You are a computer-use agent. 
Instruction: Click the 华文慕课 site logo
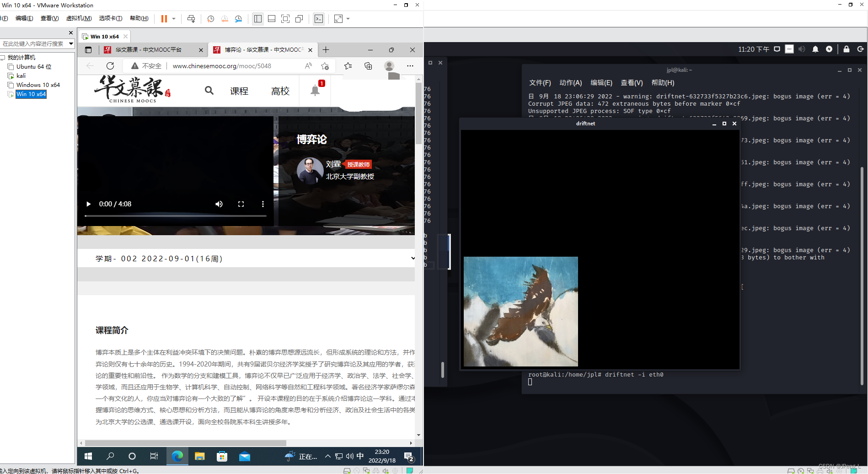pos(133,90)
